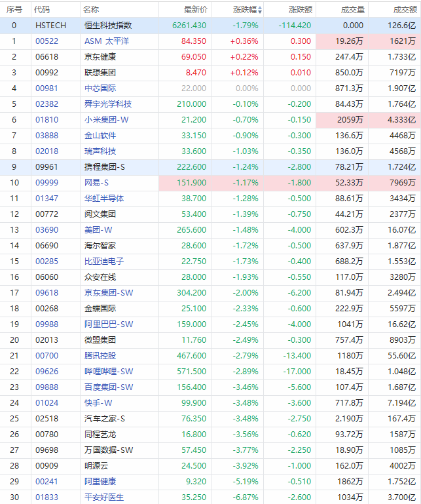Click 小米集团-W volume 2059万
Image resolution: width=421 pixels, height=504 pixels.
[x=350, y=120]
